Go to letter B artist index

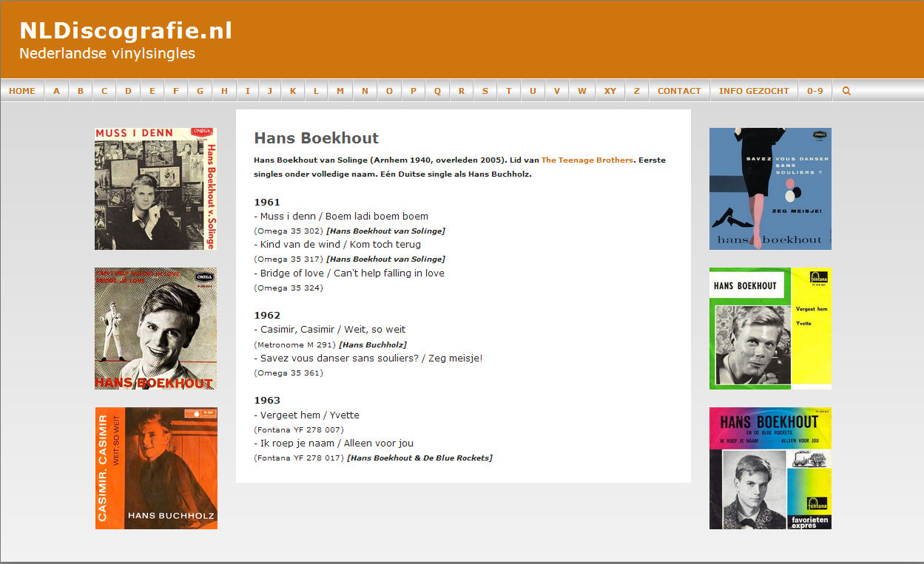(81, 91)
